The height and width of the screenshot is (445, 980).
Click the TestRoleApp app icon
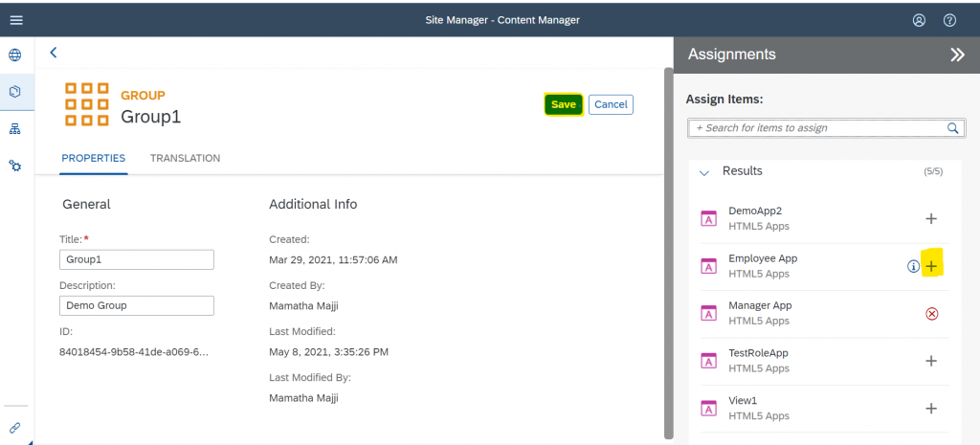click(708, 361)
